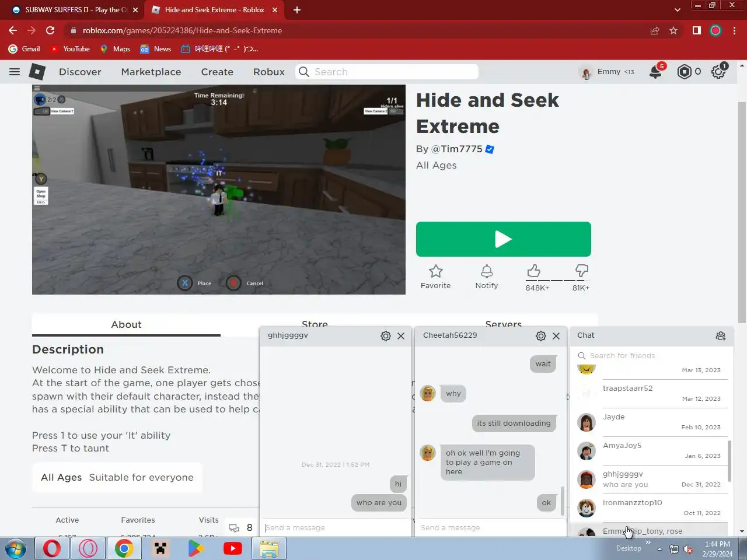
Task: Click the Roblox logo home icon
Action: [37, 72]
